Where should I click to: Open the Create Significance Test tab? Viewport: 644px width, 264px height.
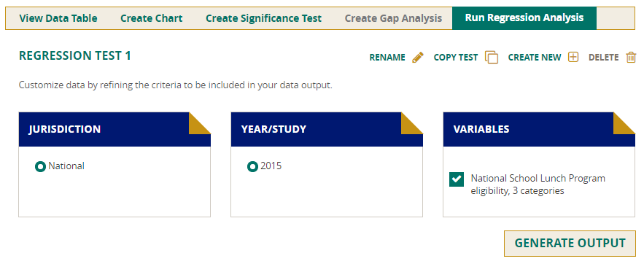click(x=264, y=18)
